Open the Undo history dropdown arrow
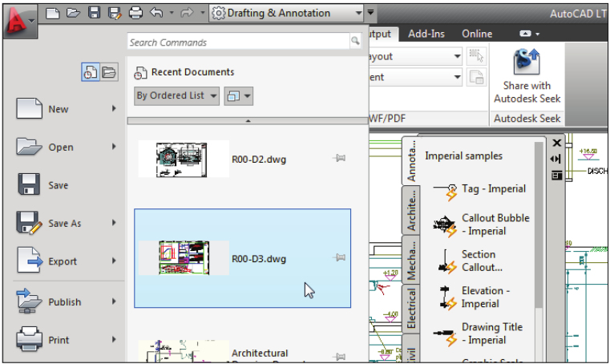The image size is (610, 364). click(x=172, y=13)
